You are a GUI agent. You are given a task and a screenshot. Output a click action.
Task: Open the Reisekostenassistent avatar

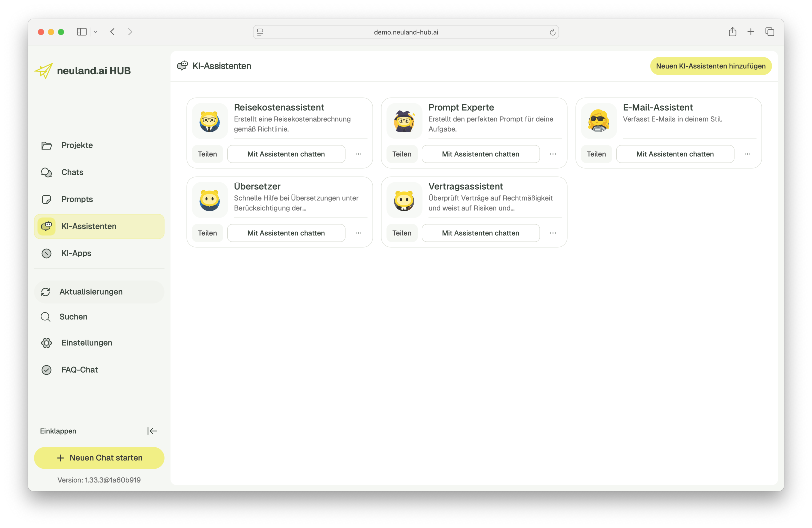tap(209, 121)
